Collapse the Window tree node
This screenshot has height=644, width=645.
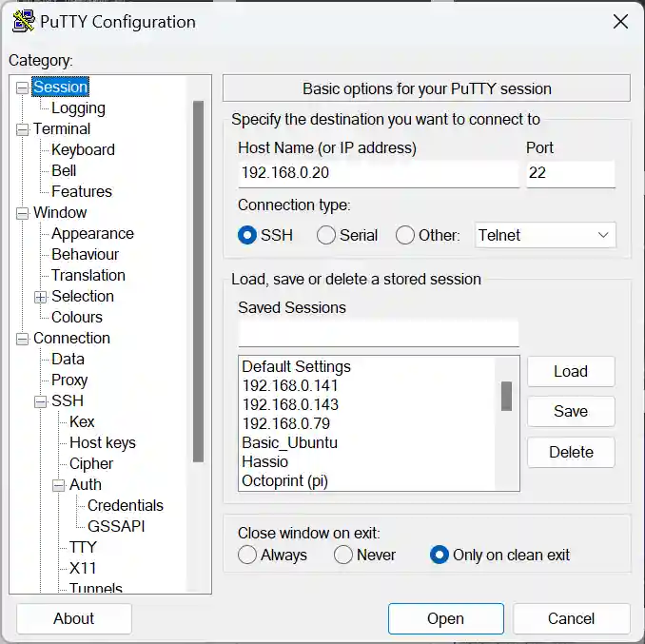[x=22, y=213]
